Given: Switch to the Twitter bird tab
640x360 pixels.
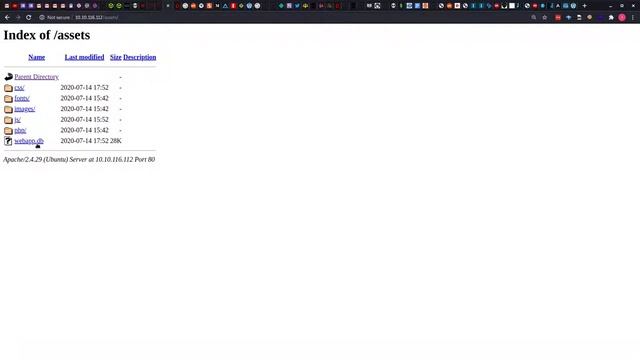Looking at the screenshot, I should click(x=297, y=6).
